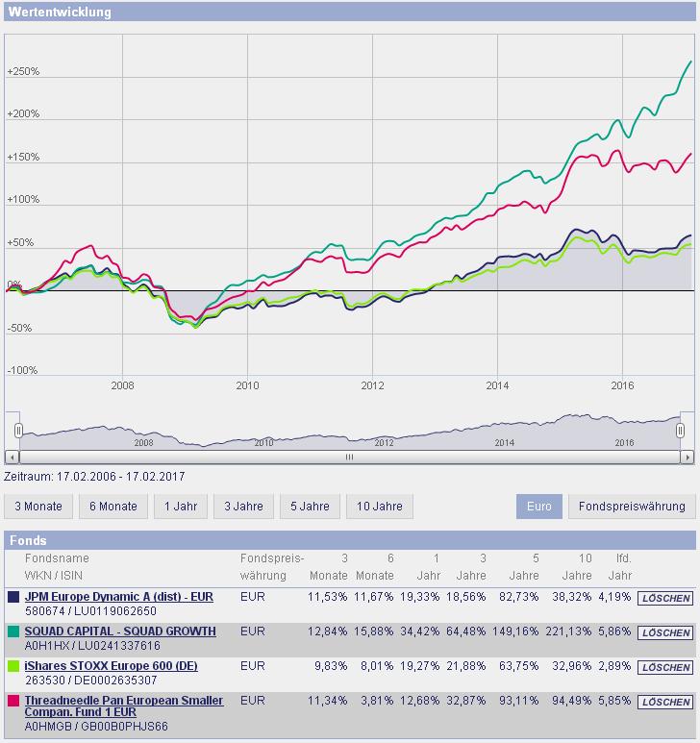Click the right scroll arrow of the timeline
This screenshot has height=743, width=700.
pos(687,458)
